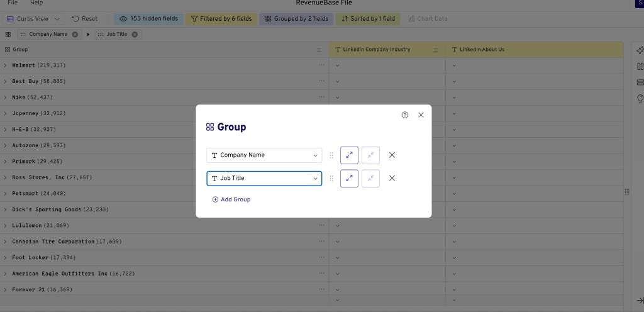
Task: Click the group icon left of the chips
Action: (x=8, y=35)
